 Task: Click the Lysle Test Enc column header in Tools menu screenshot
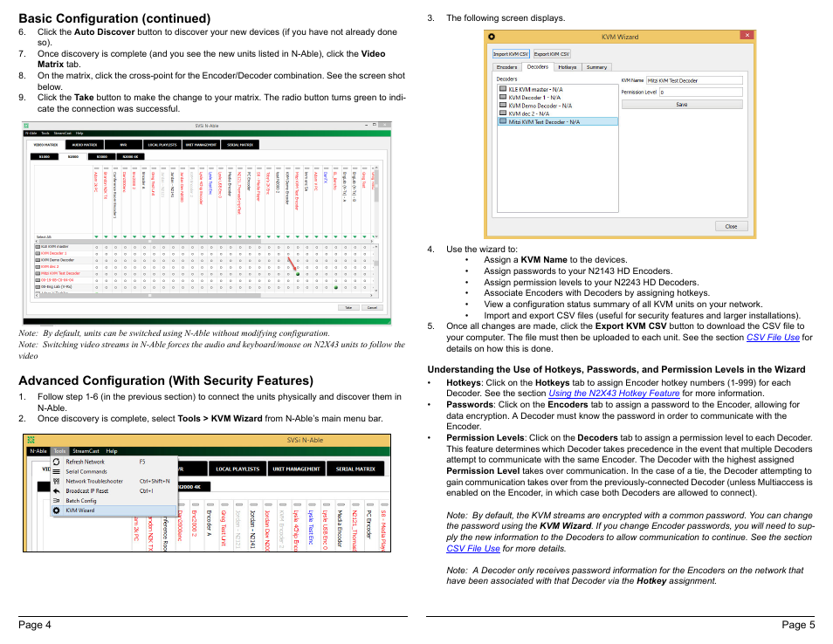(311, 527)
